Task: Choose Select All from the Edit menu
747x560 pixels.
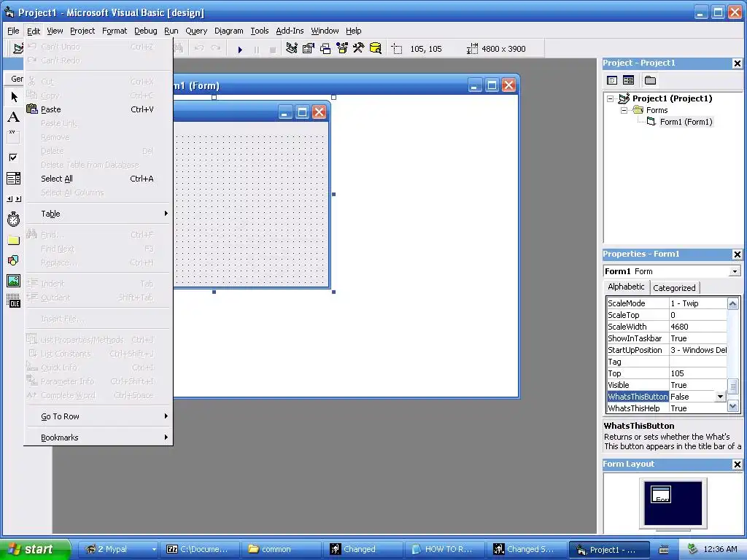Action: (98, 179)
